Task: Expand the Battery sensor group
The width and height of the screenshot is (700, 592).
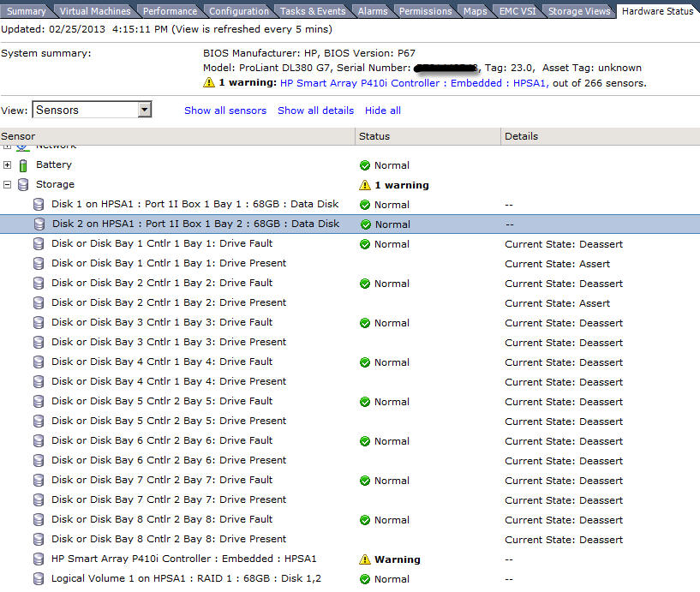Action: click(7, 164)
